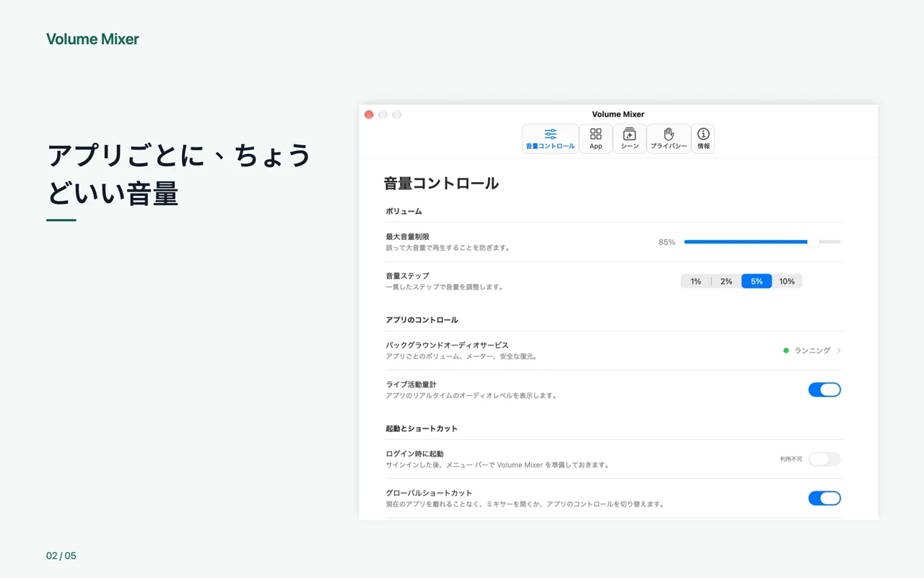Viewport: 924px width, 578px height.
Task: Click the アプリのコントロール section header
Action: point(422,319)
